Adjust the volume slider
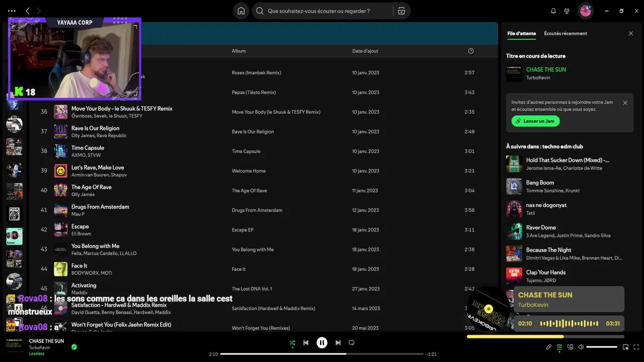This screenshot has height=362, width=644. click(x=602, y=347)
